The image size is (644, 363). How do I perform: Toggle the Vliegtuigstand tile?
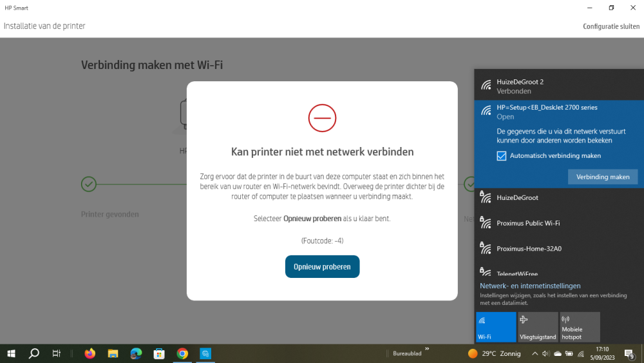click(x=538, y=327)
